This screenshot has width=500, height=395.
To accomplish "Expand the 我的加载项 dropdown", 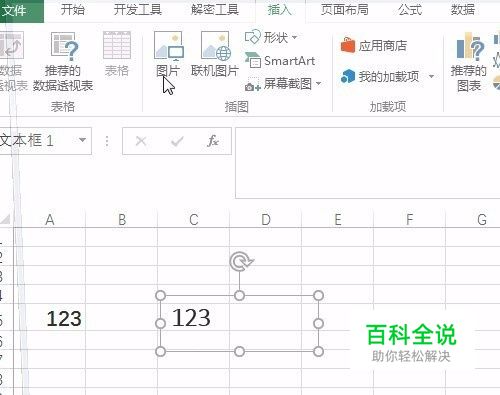I will click(x=432, y=77).
